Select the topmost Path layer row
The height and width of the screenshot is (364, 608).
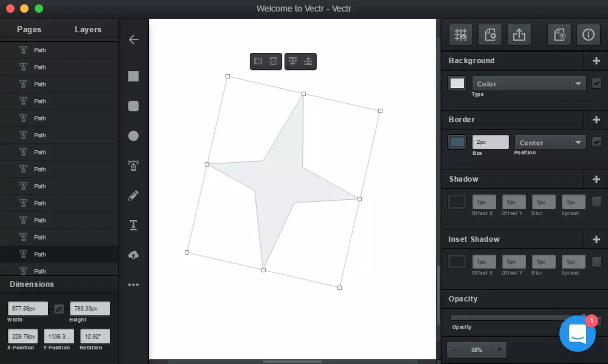pos(59,50)
